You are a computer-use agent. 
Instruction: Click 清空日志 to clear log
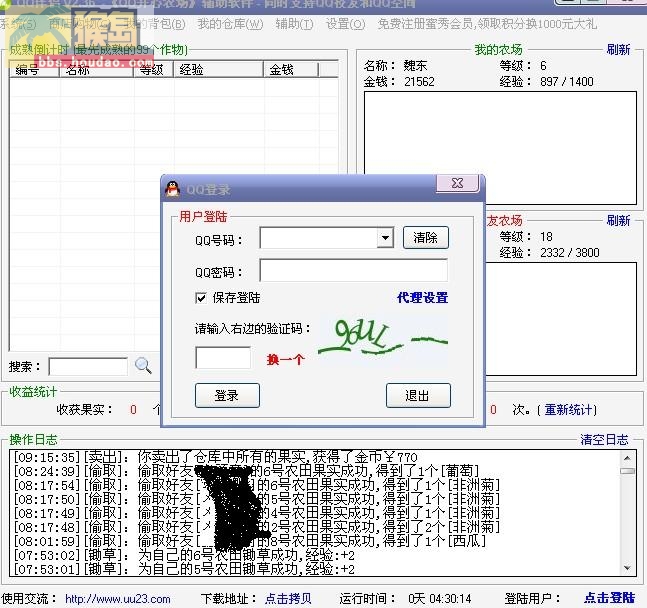(x=604, y=439)
